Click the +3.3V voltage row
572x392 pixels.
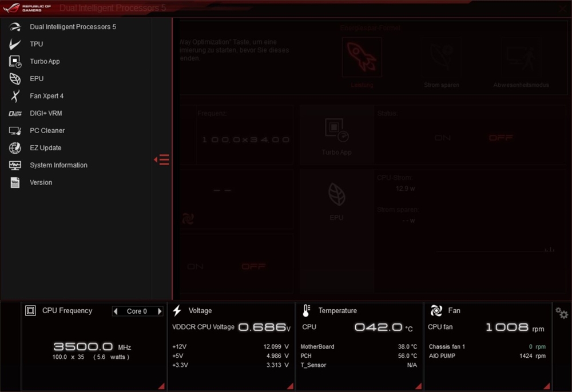coord(231,365)
